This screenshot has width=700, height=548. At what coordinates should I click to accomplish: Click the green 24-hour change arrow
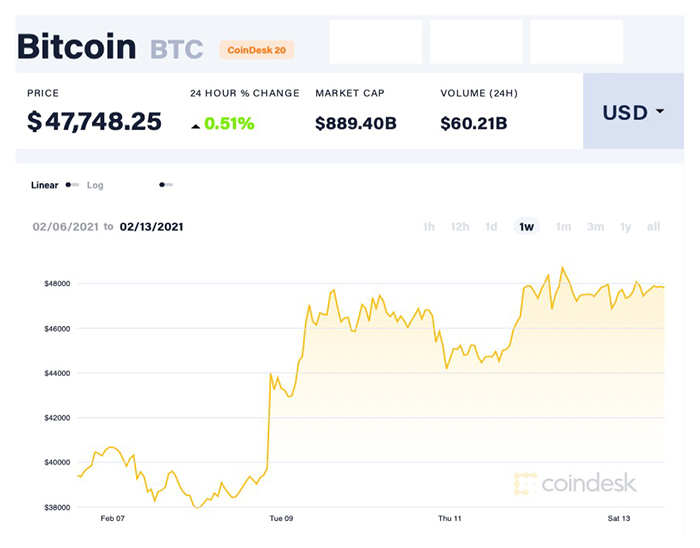pyautogui.click(x=196, y=125)
